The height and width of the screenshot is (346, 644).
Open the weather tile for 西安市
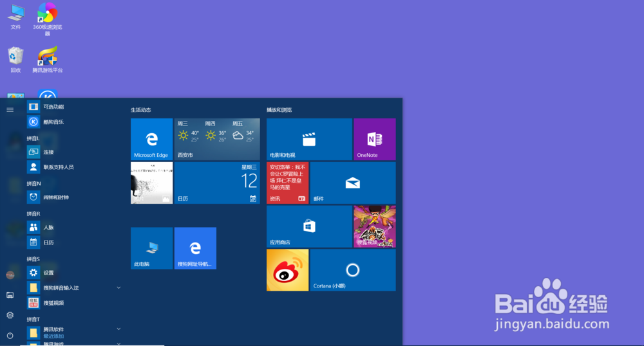pyautogui.click(x=217, y=140)
